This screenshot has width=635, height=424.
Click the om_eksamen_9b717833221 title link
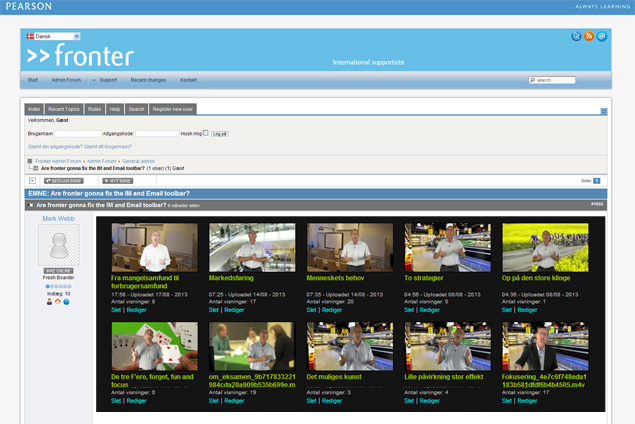(252, 381)
